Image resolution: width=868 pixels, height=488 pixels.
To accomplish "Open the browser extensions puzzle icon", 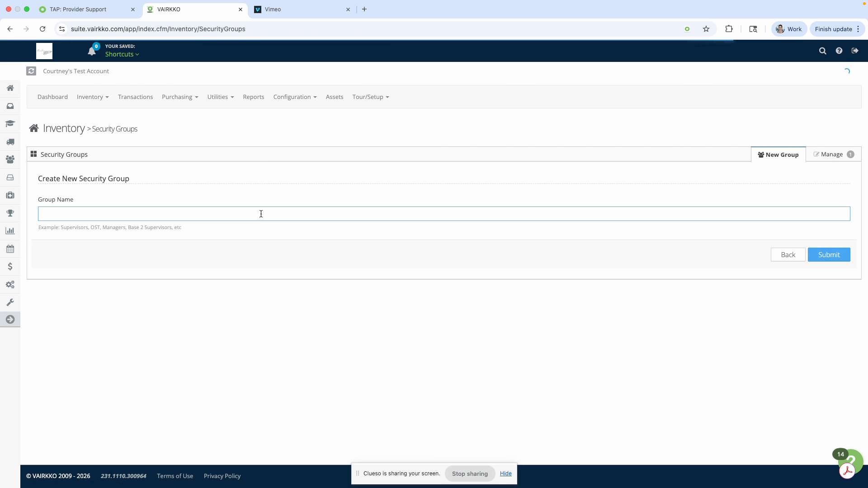I will pyautogui.click(x=729, y=29).
